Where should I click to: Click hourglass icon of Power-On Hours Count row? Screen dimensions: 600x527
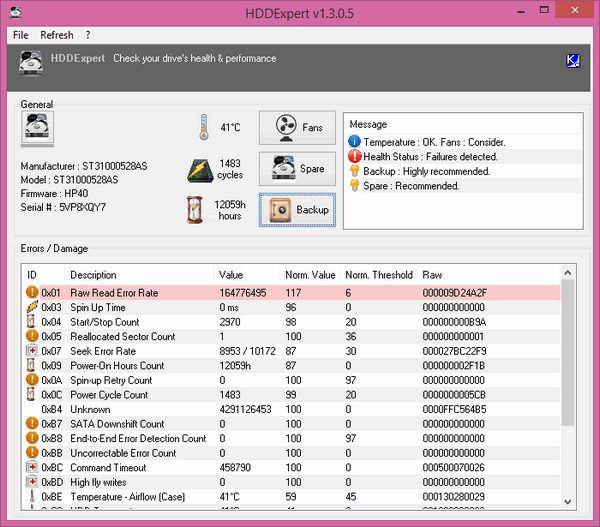tap(31, 365)
